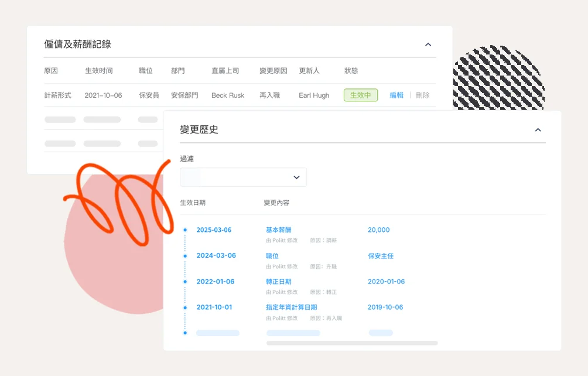Click the 生效中 status badge
This screenshot has width=588, height=376.
(x=360, y=95)
